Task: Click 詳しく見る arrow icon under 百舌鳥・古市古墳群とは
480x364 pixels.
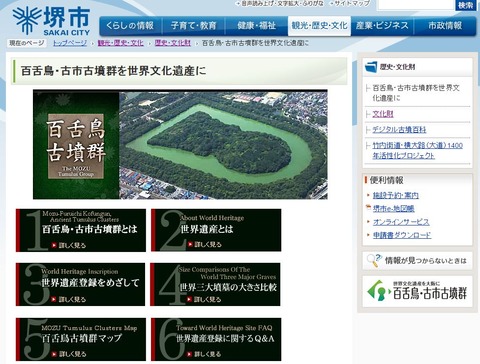Action: pyautogui.click(x=54, y=245)
